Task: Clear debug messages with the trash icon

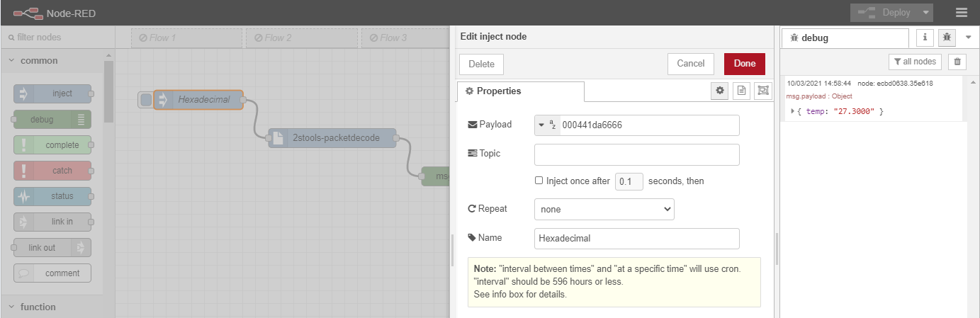Action: point(957,62)
